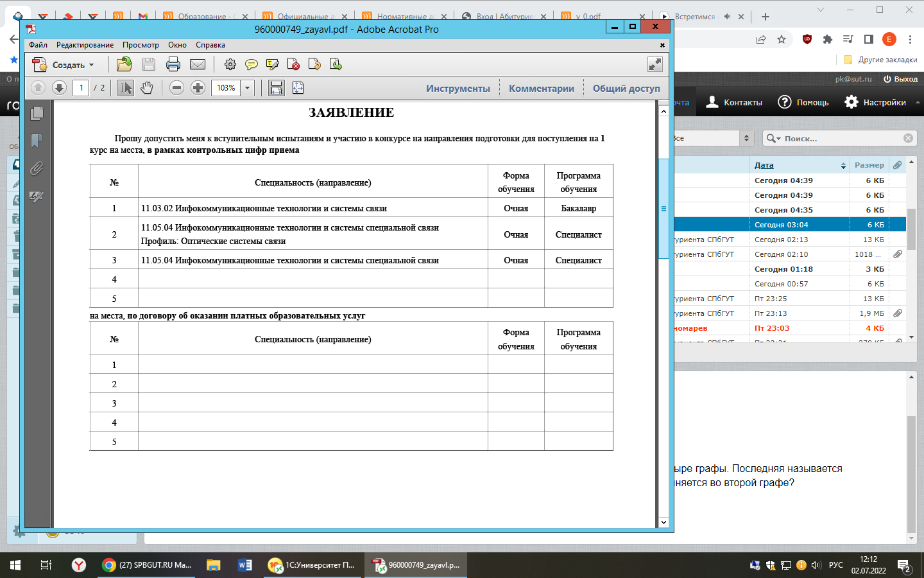Screen dimensions: 924x578
Task: Open the attachments paperclip panel
Action: 37,169
